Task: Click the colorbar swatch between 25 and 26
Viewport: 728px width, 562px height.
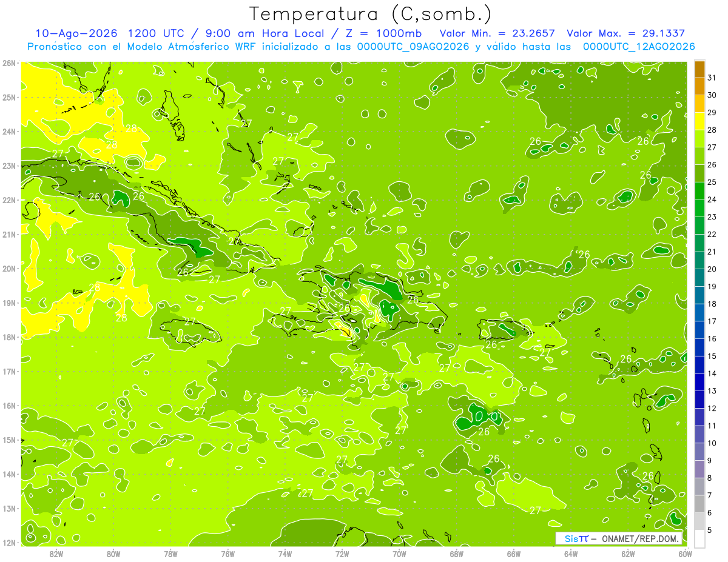Action: (x=699, y=174)
